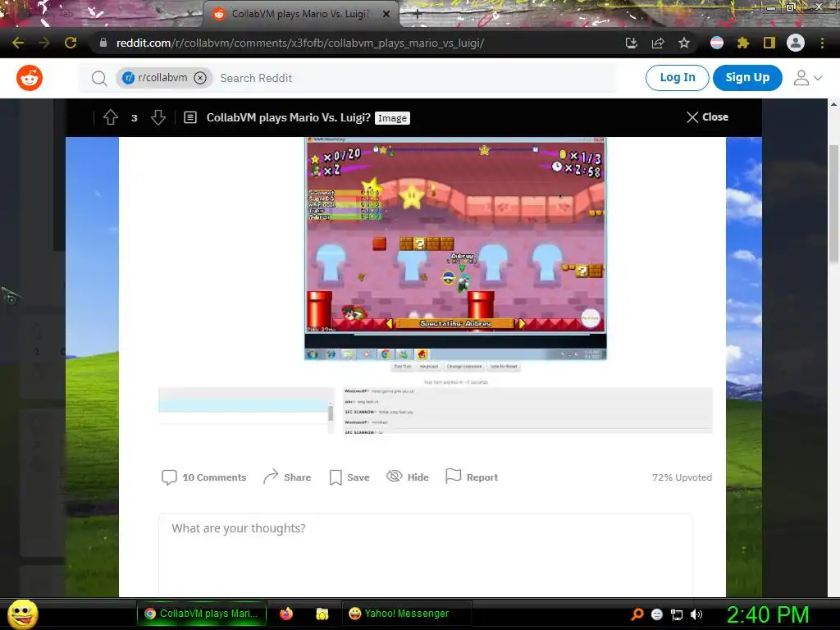The width and height of the screenshot is (840, 630).
Task: Open the install/download page icon in address bar
Action: click(632, 43)
